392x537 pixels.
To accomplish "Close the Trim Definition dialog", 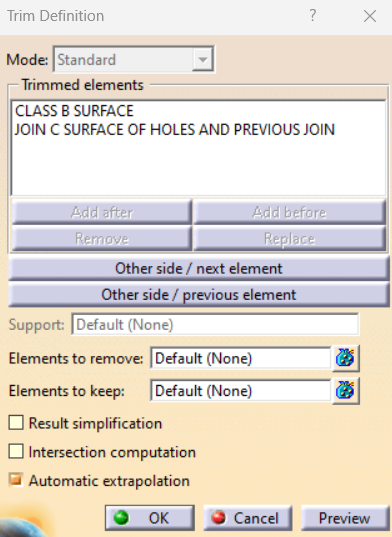I will [370, 16].
